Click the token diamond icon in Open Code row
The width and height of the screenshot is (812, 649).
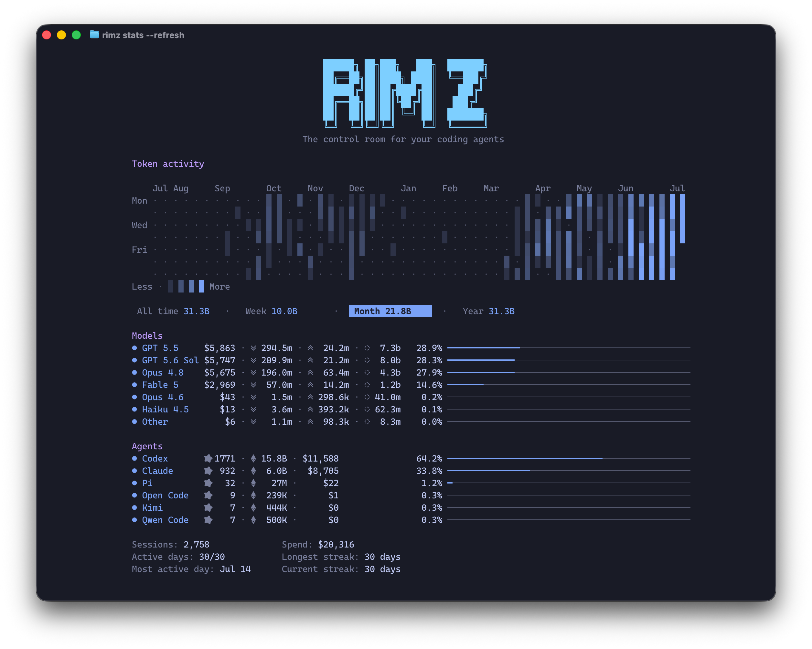click(x=253, y=495)
